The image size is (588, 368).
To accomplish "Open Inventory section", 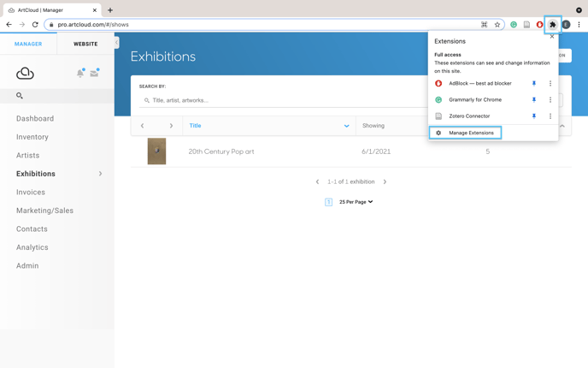I will 32,137.
